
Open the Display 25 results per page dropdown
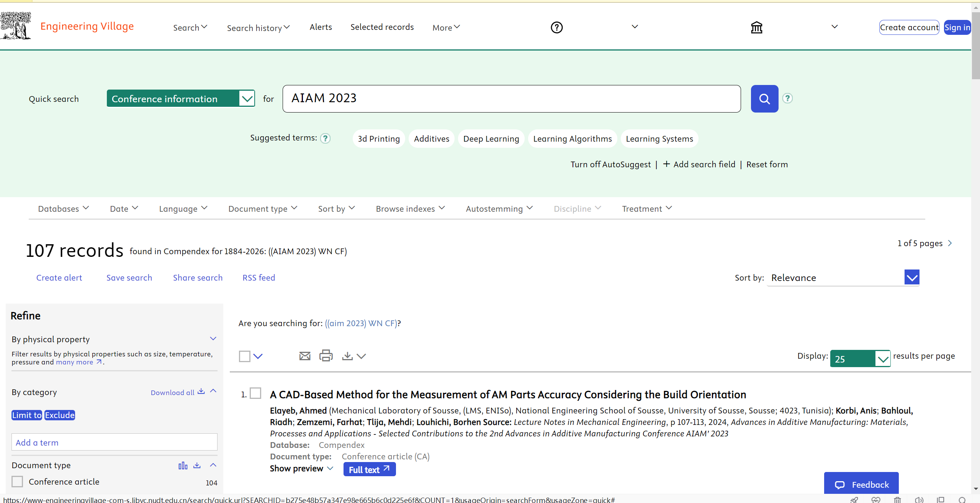(x=860, y=359)
